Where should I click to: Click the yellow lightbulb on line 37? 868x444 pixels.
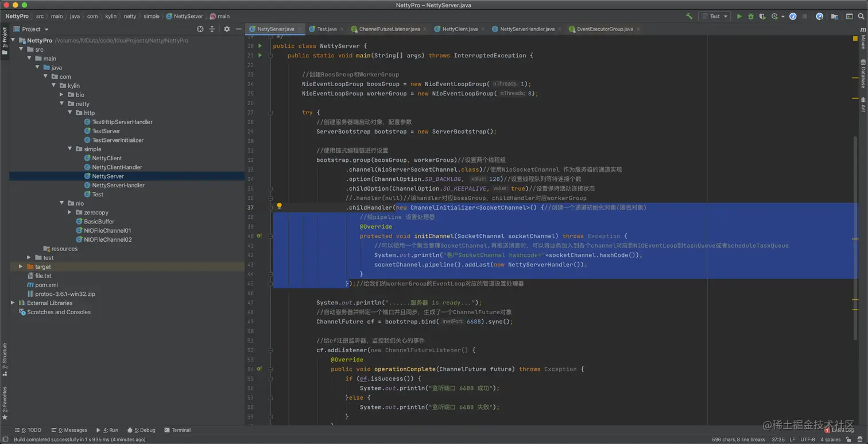pyautogui.click(x=280, y=206)
